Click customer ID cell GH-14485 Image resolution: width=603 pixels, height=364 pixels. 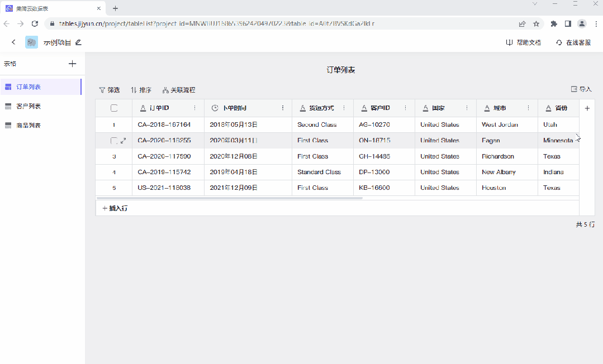tap(384, 156)
